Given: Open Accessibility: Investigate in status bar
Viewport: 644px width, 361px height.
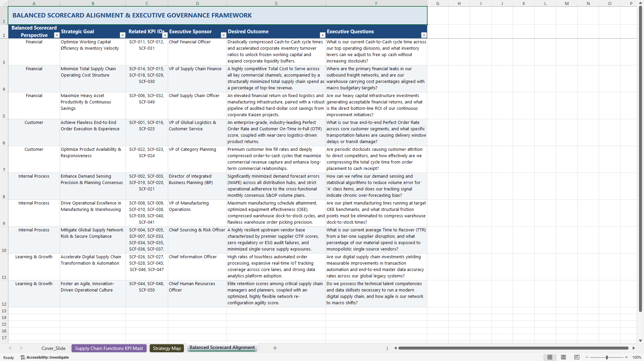Looking at the screenshot, I should coord(45,357).
